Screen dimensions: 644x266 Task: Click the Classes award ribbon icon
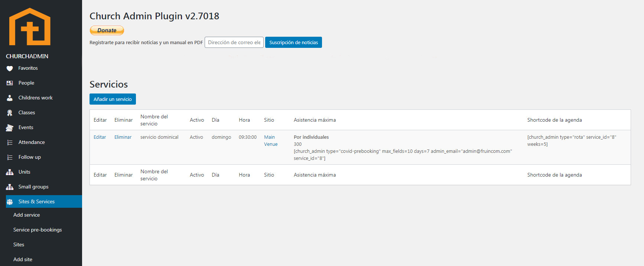click(10, 113)
